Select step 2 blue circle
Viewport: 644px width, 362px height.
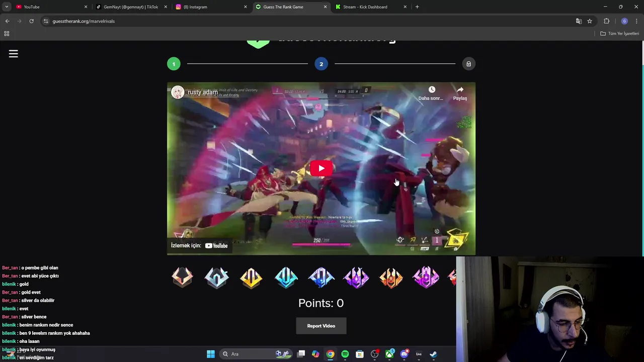point(321,64)
